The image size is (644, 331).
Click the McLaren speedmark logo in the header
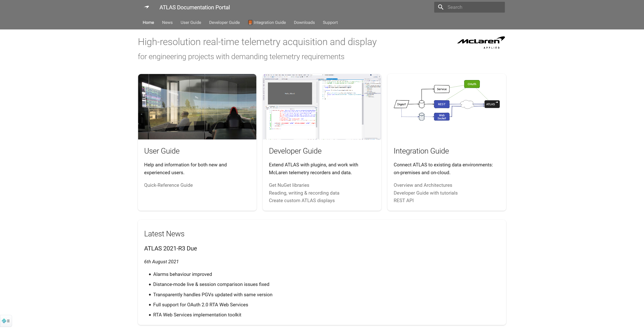click(147, 7)
